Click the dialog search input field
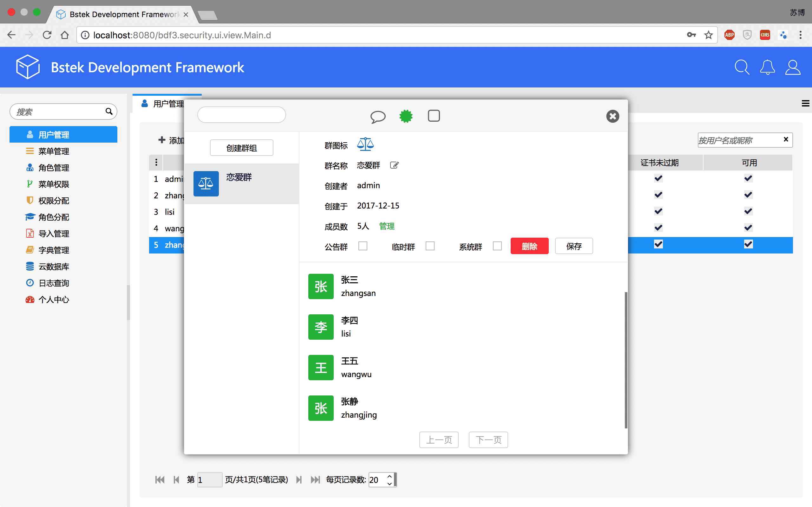The width and height of the screenshot is (812, 507). (x=242, y=115)
